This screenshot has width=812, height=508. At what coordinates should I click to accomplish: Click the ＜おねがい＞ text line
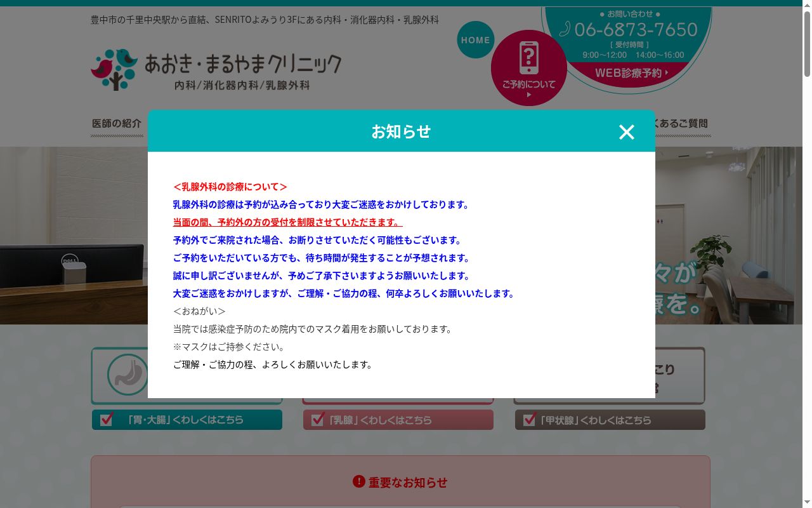click(x=199, y=311)
